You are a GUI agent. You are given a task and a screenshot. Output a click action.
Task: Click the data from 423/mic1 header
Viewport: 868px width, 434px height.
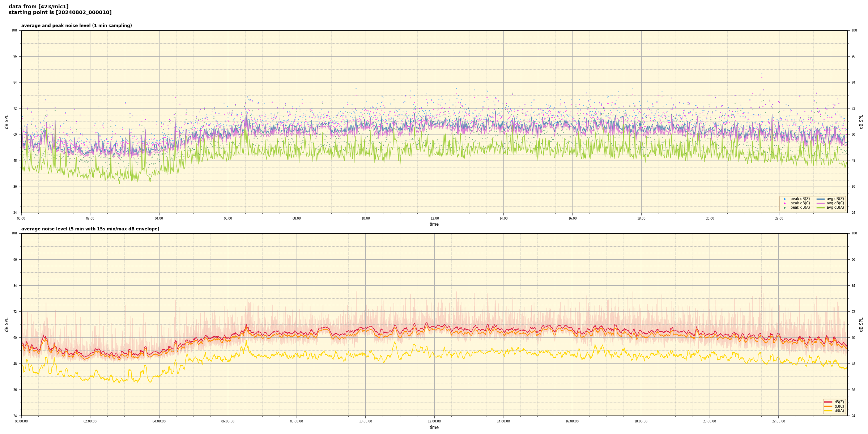38,7
